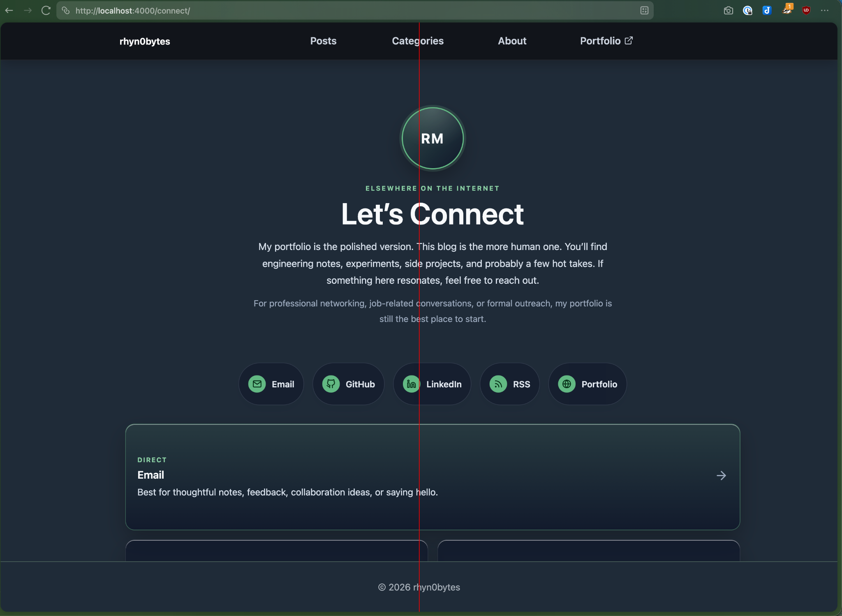
Task: Click the ELSEWHERE ON THE INTERNET label
Action: tap(433, 188)
